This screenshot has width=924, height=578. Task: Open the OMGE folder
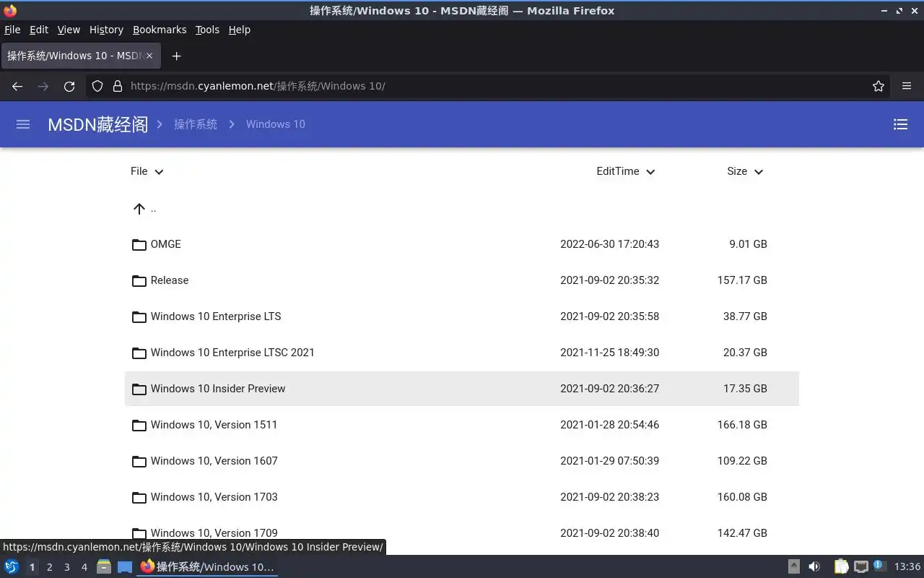pos(462,244)
